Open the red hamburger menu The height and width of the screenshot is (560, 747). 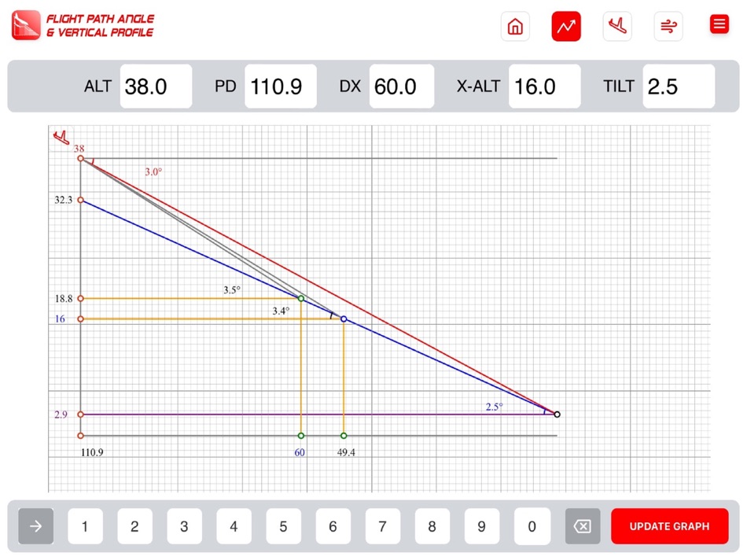(719, 24)
